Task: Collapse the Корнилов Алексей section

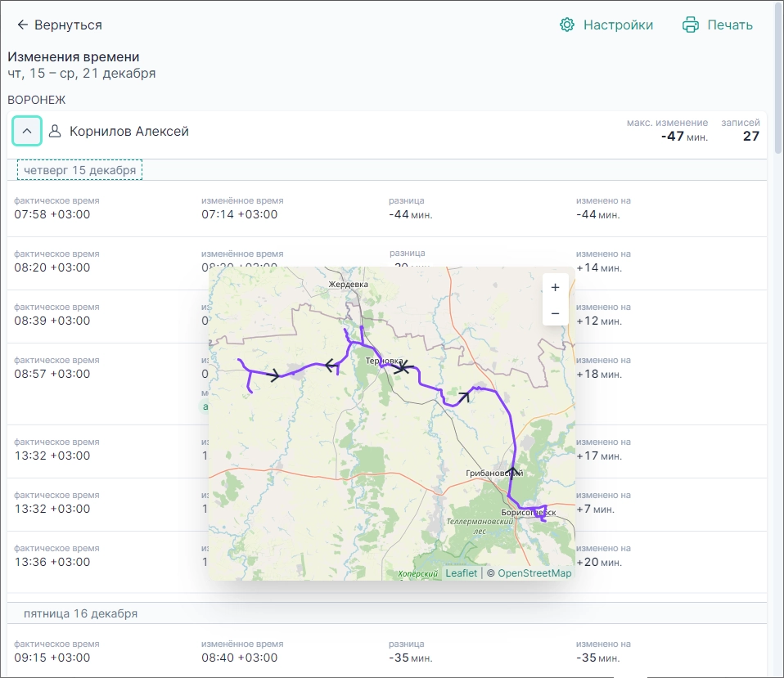Action: pos(27,131)
